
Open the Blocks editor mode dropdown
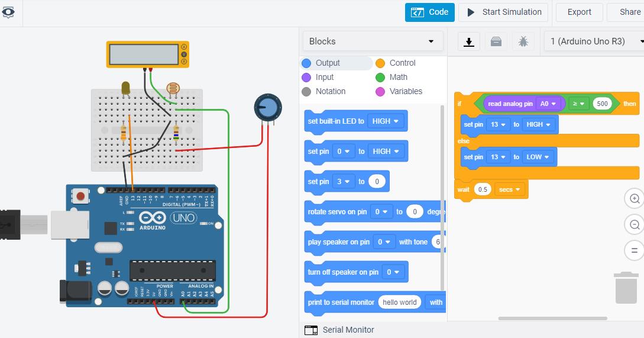pyautogui.click(x=373, y=41)
